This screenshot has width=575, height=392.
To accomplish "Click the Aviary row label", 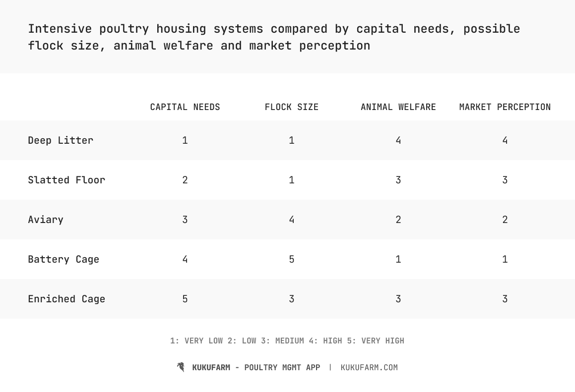I will (x=46, y=220).
